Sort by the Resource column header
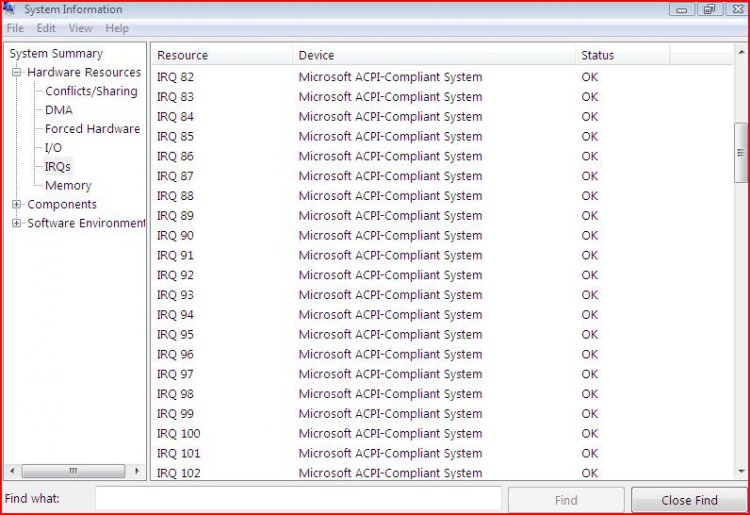 (221, 55)
